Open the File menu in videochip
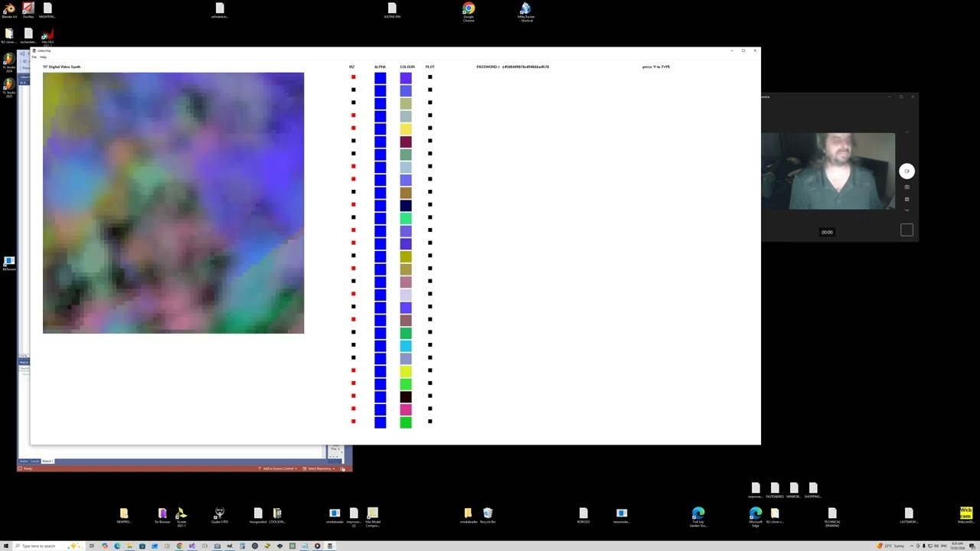Screen dimensions: 980x551 (34, 57)
